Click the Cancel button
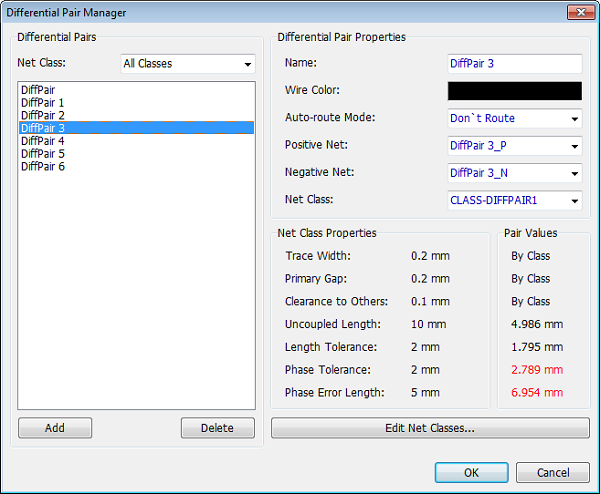 (553, 473)
